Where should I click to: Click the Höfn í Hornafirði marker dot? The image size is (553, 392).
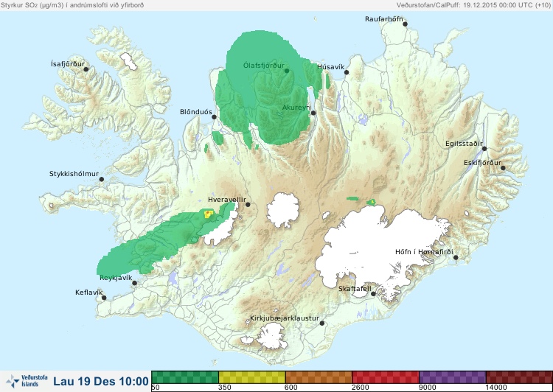(x=456, y=258)
